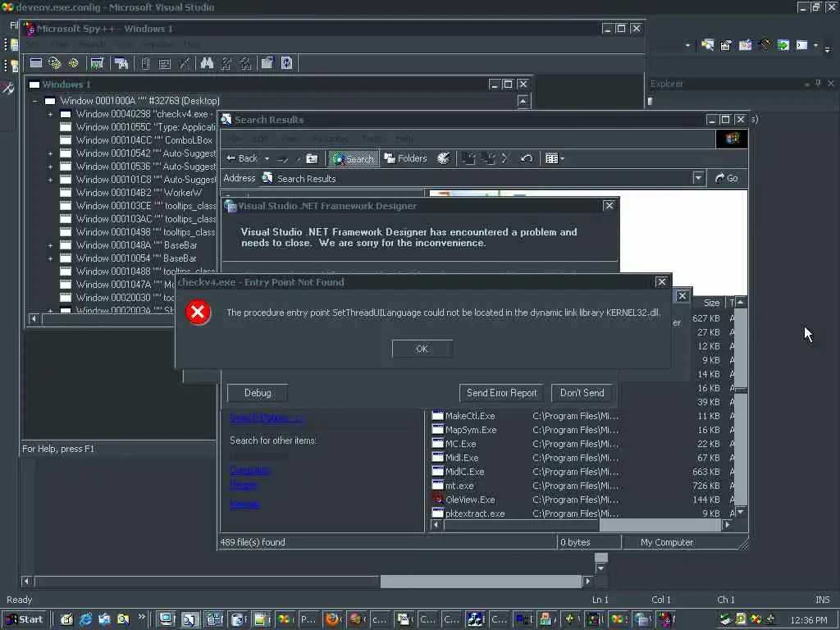Open the Back button history dropdown arrow

point(267,159)
